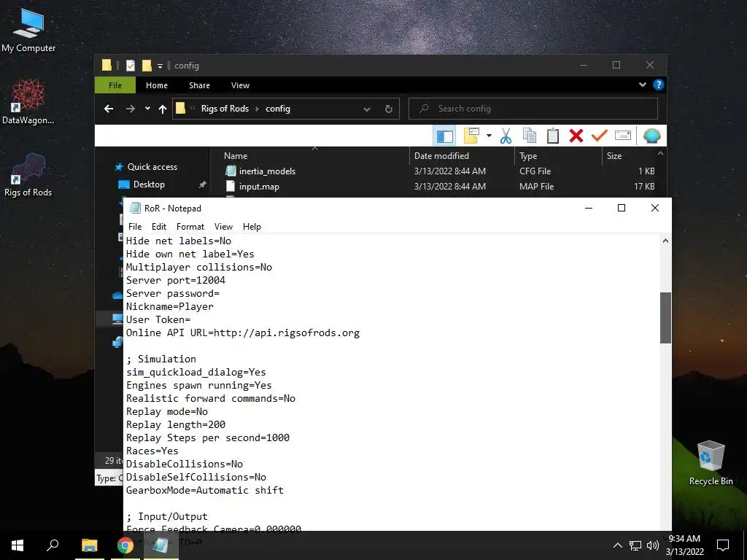Image resolution: width=747 pixels, height=560 pixels.
Task: Click the Rigs of Rods breadcrumb
Action: (x=225, y=109)
